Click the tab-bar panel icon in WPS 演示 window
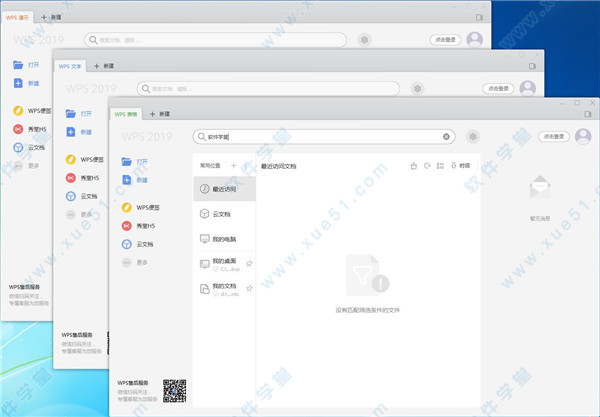 coord(479,17)
